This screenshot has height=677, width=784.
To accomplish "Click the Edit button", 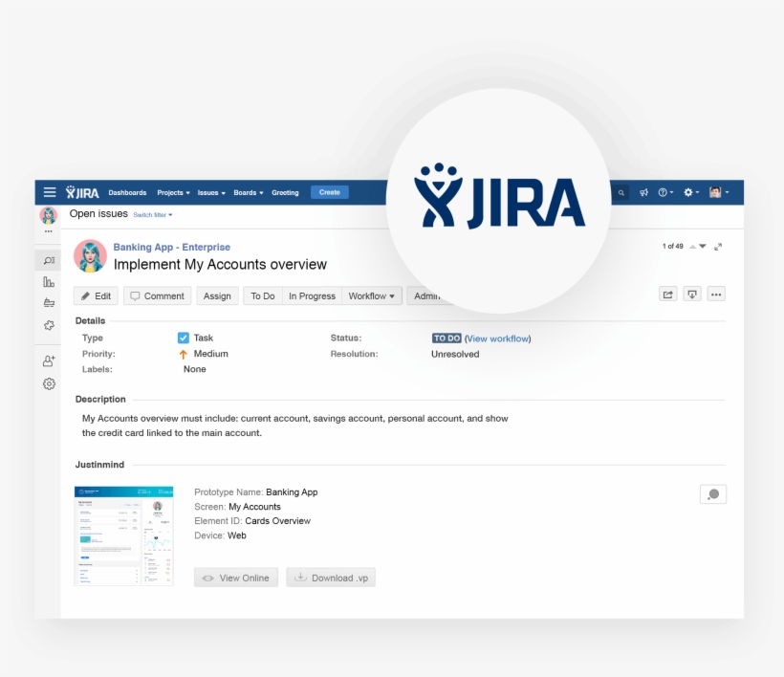I will click(x=96, y=296).
